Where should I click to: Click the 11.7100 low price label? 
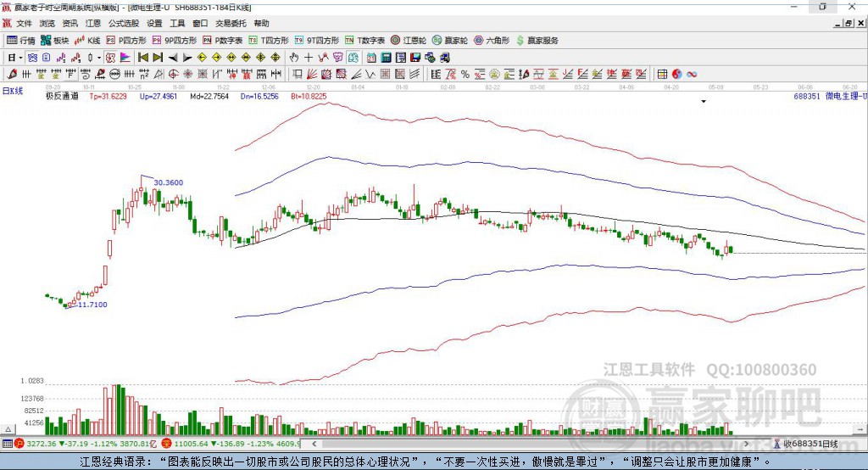pyautogui.click(x=92, y=305)
